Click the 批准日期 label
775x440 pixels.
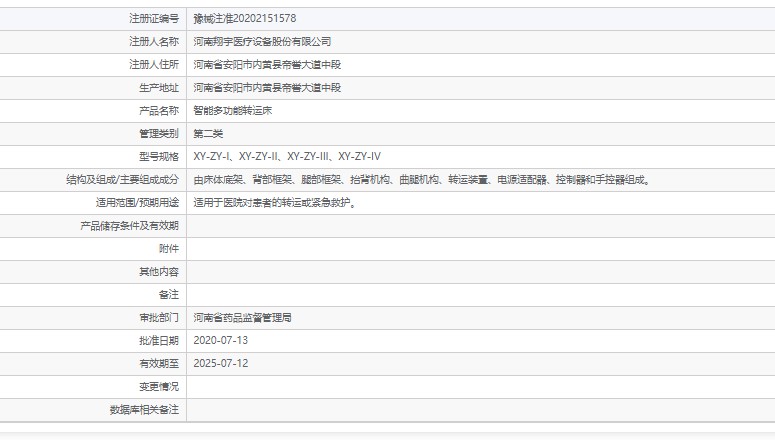[159, 341]
